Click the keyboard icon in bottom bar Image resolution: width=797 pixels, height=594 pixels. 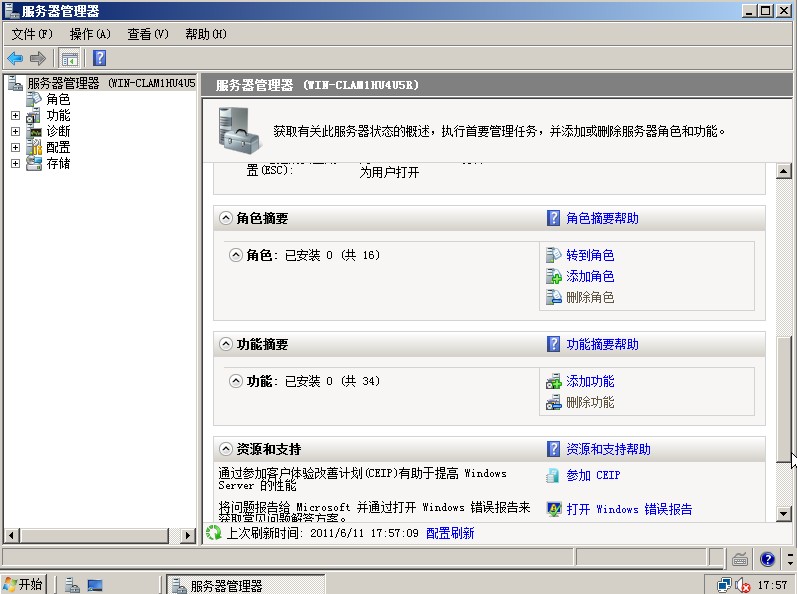(x=740, y=560)
